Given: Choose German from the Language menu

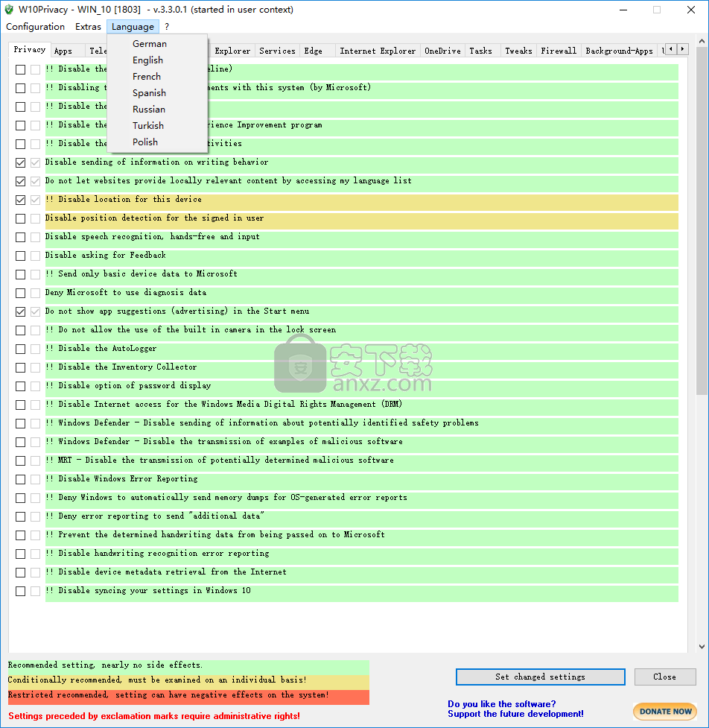Looking at the screenshot, I should [150, 44].
